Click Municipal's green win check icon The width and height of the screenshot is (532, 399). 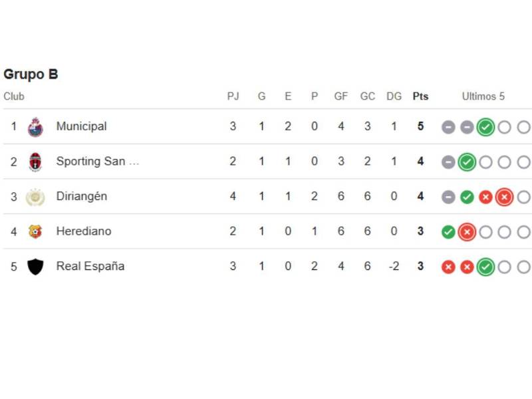(486, 126)
